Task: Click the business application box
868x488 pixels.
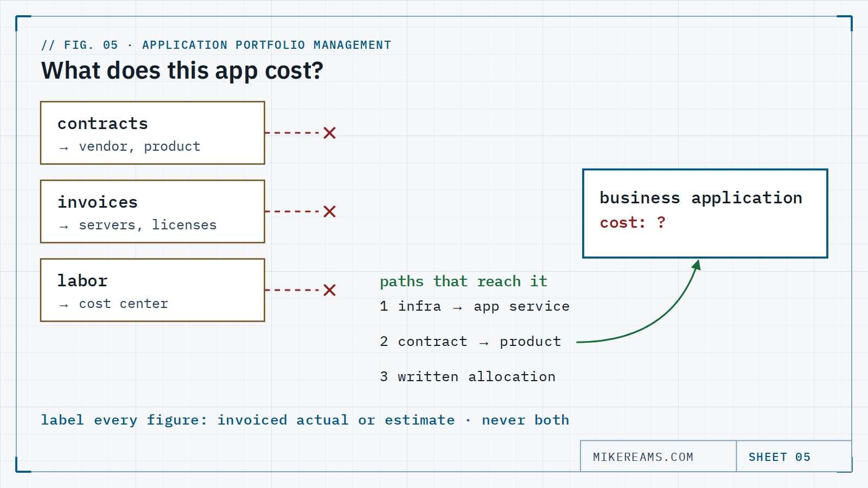Action: 705,214
